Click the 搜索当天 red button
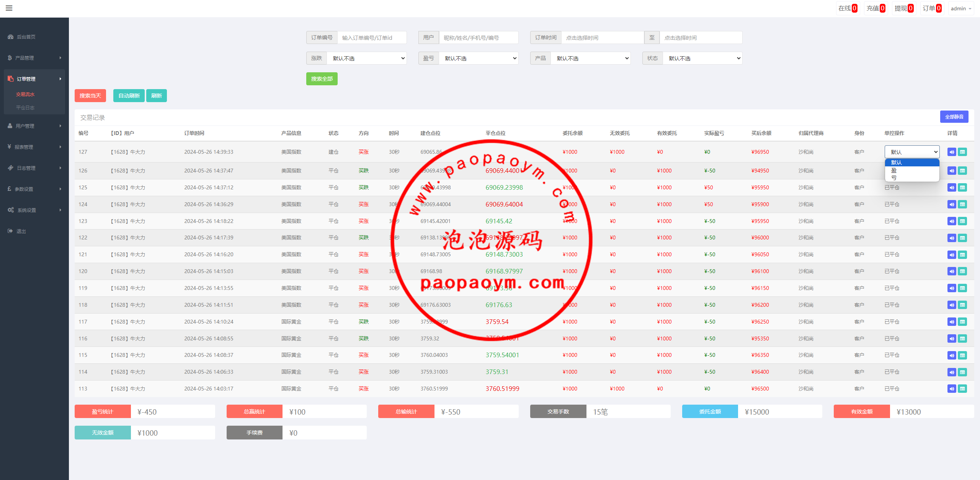The image size is (980, 480). tap(90, 96)
